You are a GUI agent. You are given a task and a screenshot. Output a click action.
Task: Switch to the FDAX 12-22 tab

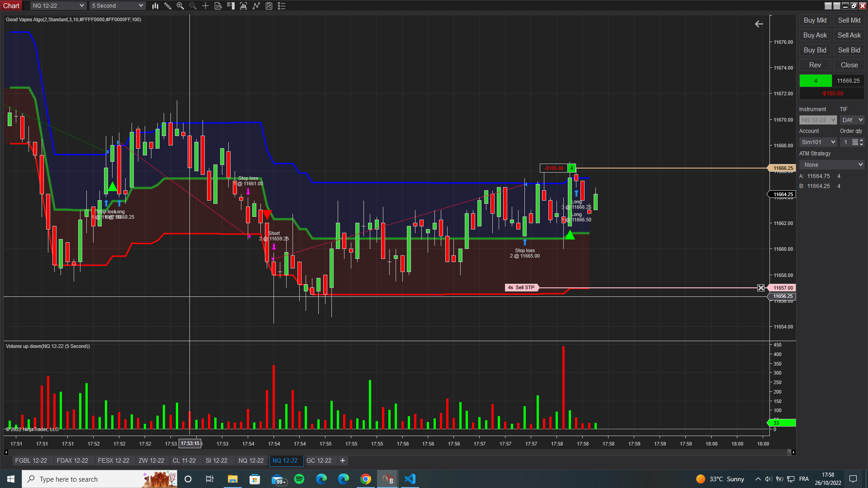coord(72,460)
